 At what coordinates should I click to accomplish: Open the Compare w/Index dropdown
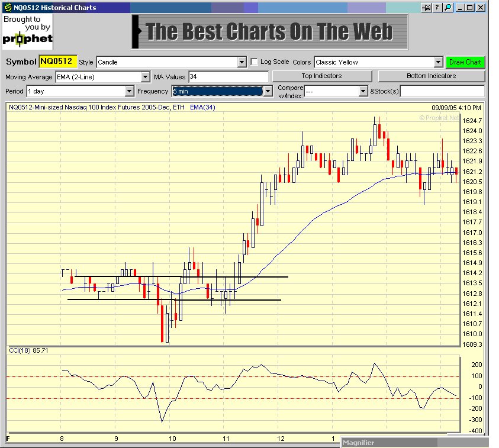[336, 92]
